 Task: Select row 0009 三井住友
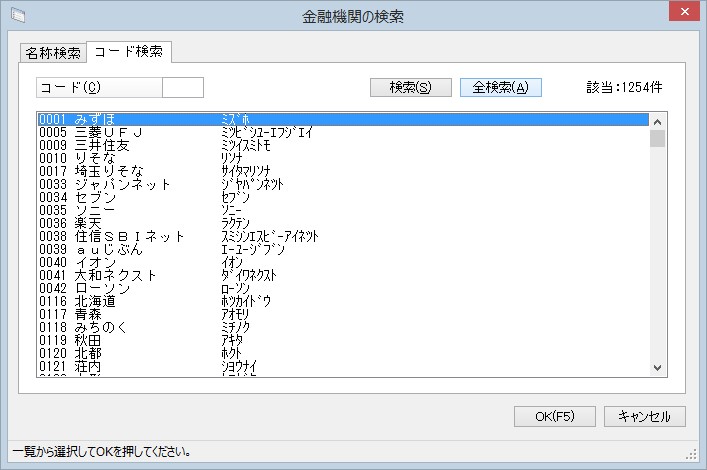[343, 145]
